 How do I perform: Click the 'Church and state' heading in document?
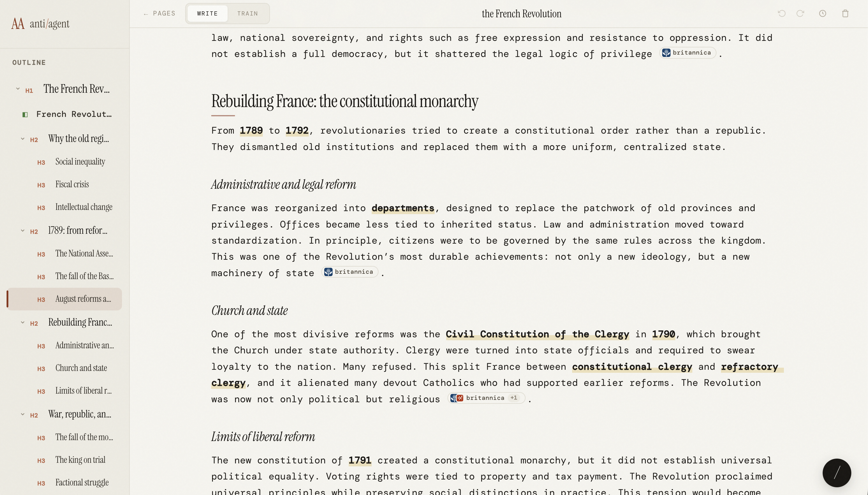click(x=250, y=311)
